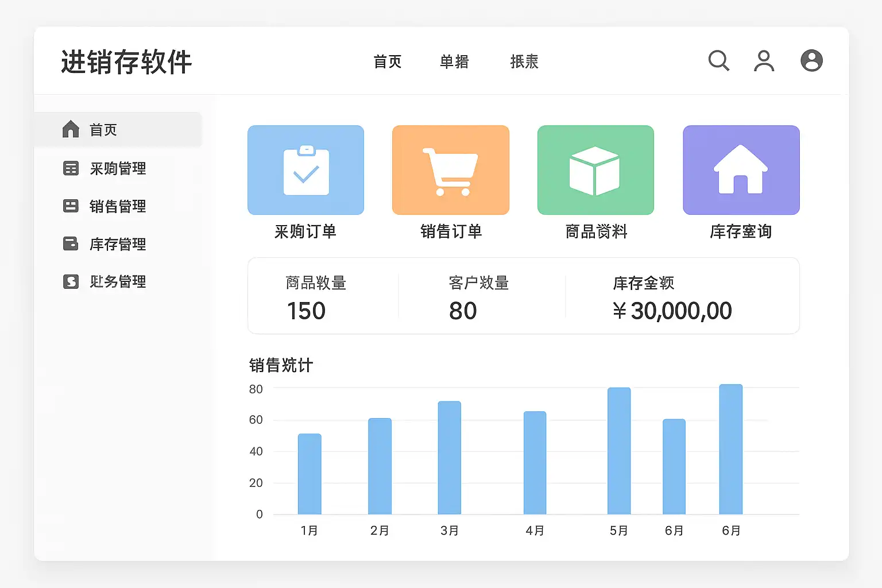Click the 5月 bar in sales chart
Viewport: 882px width, 588px height.
(x=619, y=451)
